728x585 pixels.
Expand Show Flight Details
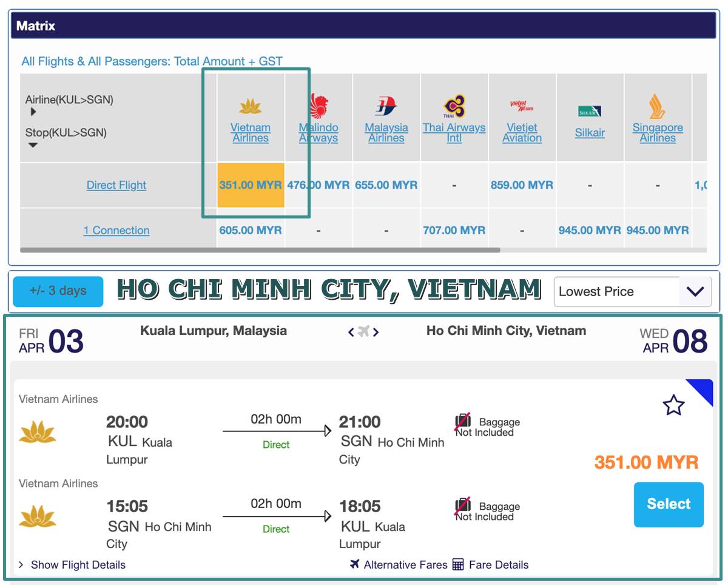click(x=72, y=565)
